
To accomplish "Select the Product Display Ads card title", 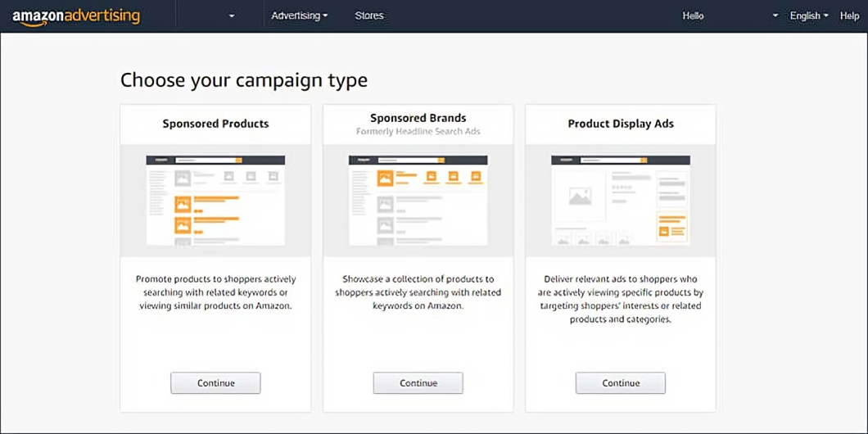I will tap(620, 124).
